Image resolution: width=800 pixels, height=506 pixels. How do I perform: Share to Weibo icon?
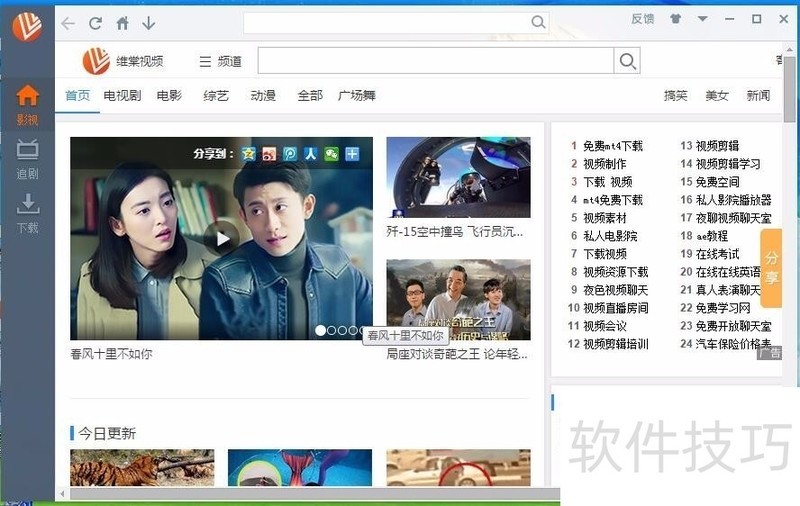(269, 154)
